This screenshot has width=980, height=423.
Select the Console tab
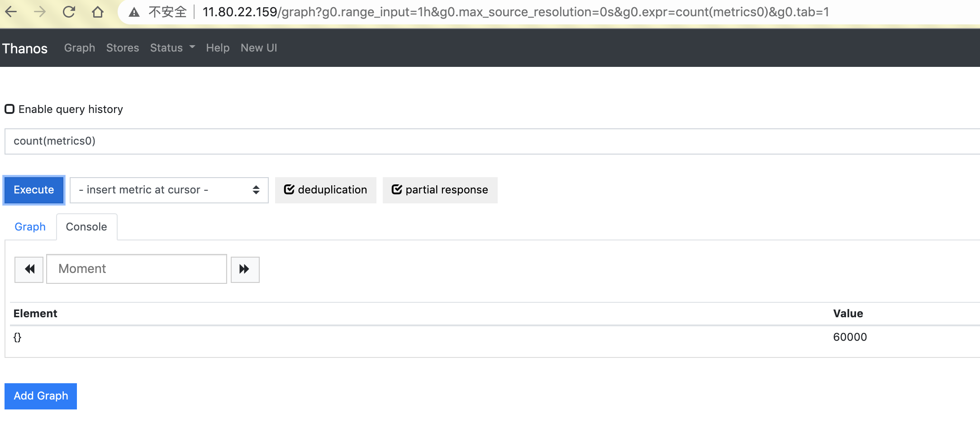[86, 227]
